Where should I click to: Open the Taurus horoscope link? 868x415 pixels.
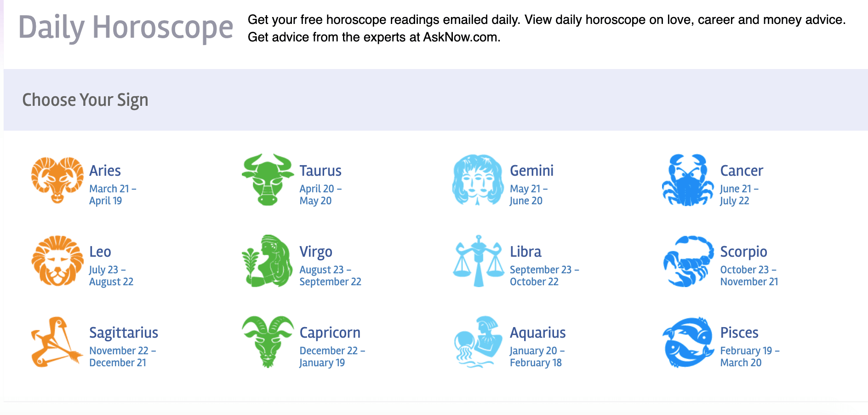click(x=320, y=171)
